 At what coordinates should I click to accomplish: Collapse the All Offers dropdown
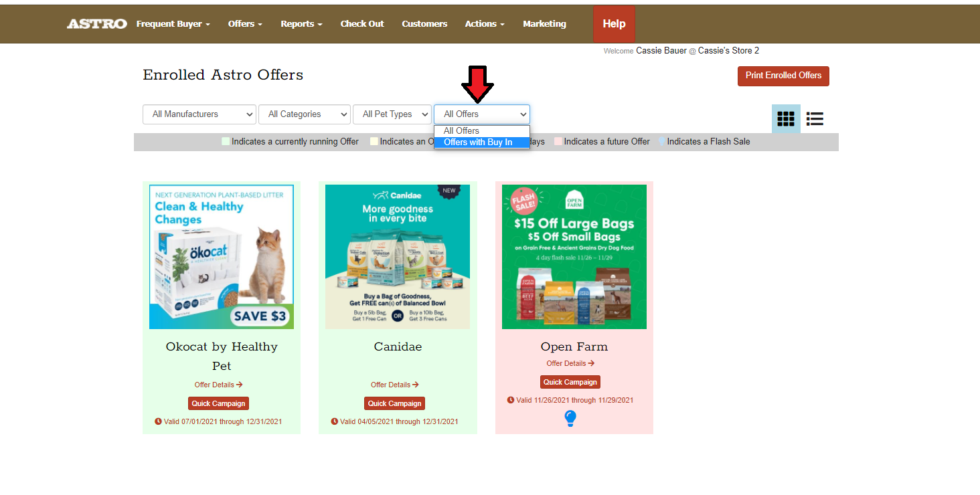pyautogui.click(x=482, y=114)
